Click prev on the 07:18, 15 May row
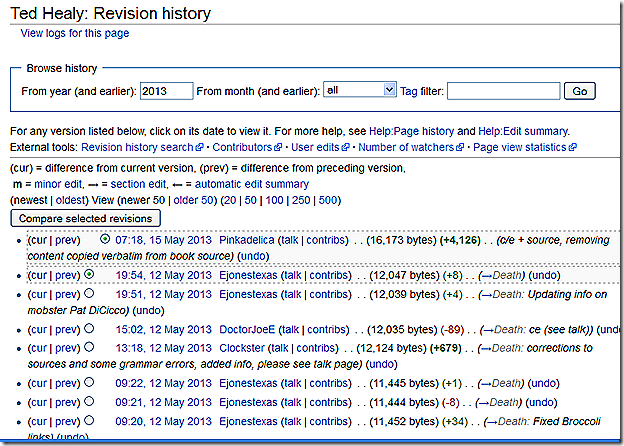The height and width of the screenshot is (446, 624). pos(66,240)
